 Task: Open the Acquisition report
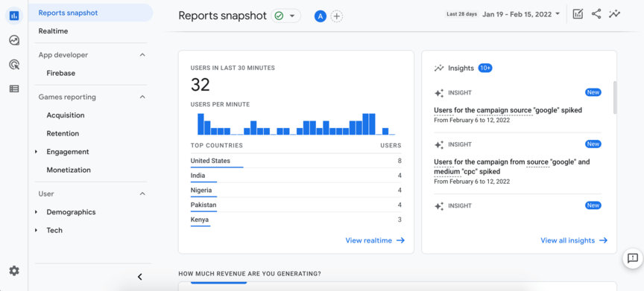(x=66, y=115)
